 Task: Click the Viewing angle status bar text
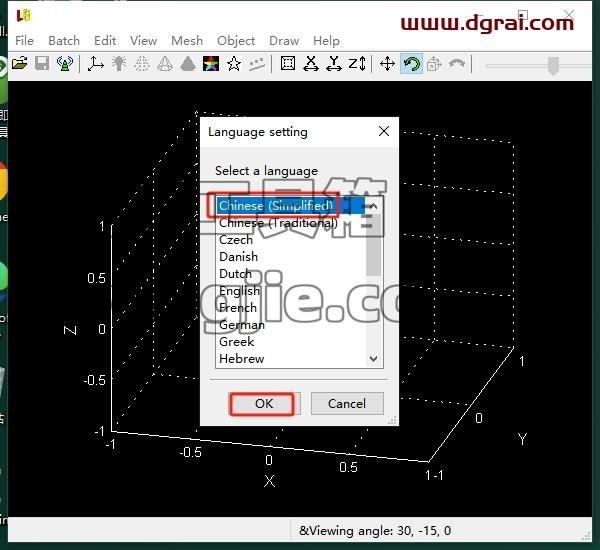pyautogui.click(x=375, y=530)
